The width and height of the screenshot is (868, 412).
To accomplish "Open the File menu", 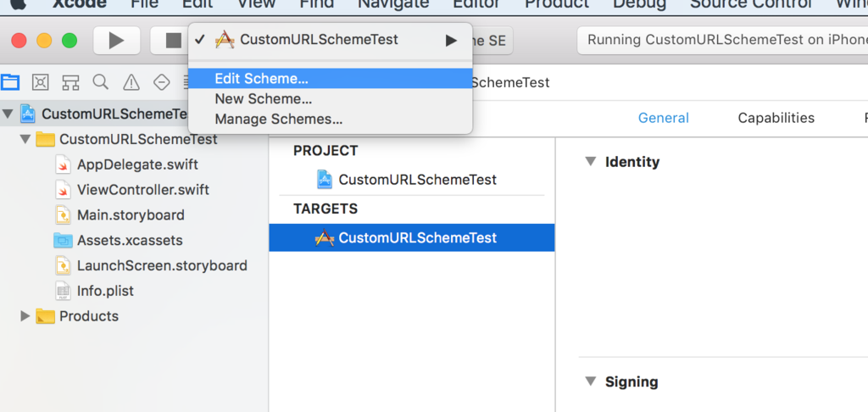I will [x=144, y=4].
